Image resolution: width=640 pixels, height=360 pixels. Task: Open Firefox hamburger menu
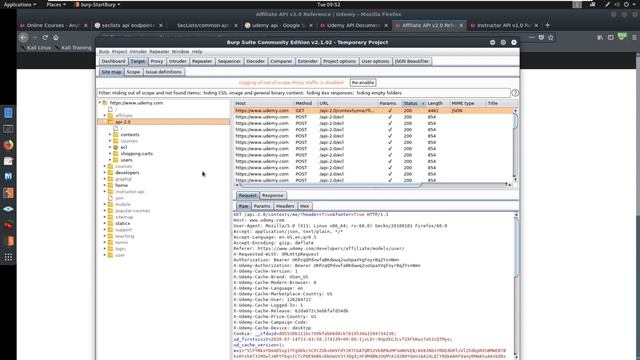point(634,37)
